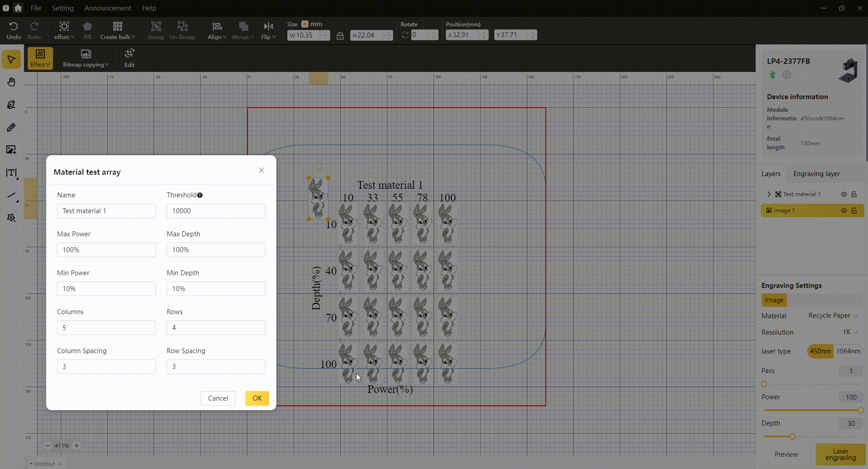Click the home icon
868x469 pixels.
tap(18, 8)
